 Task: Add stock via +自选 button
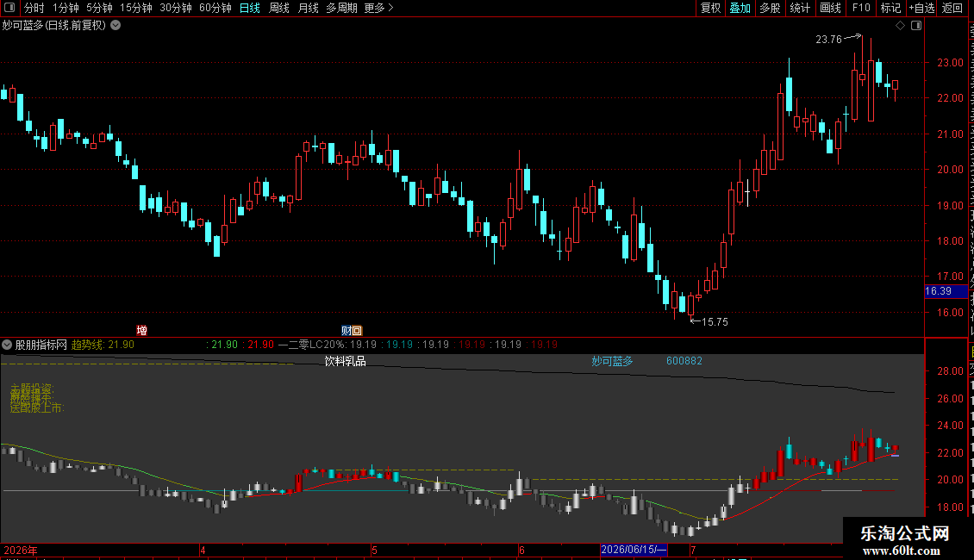921,8
